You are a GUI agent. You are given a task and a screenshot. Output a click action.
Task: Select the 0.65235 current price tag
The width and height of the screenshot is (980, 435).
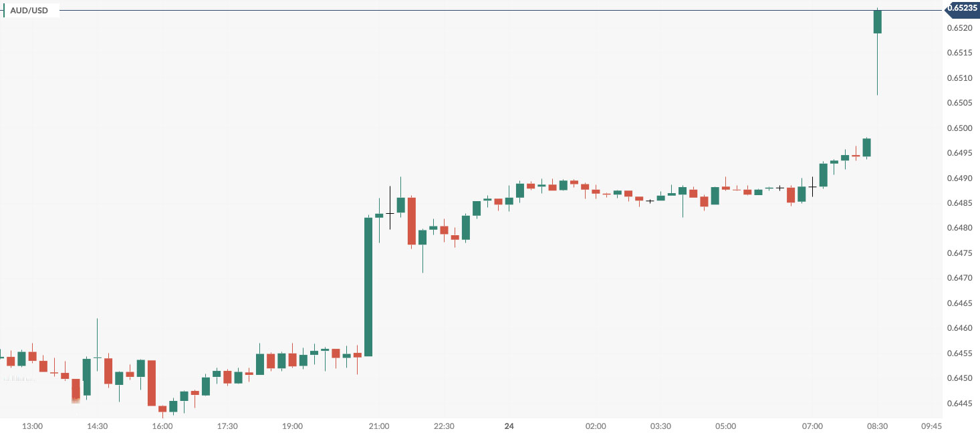tap(961, 8)
